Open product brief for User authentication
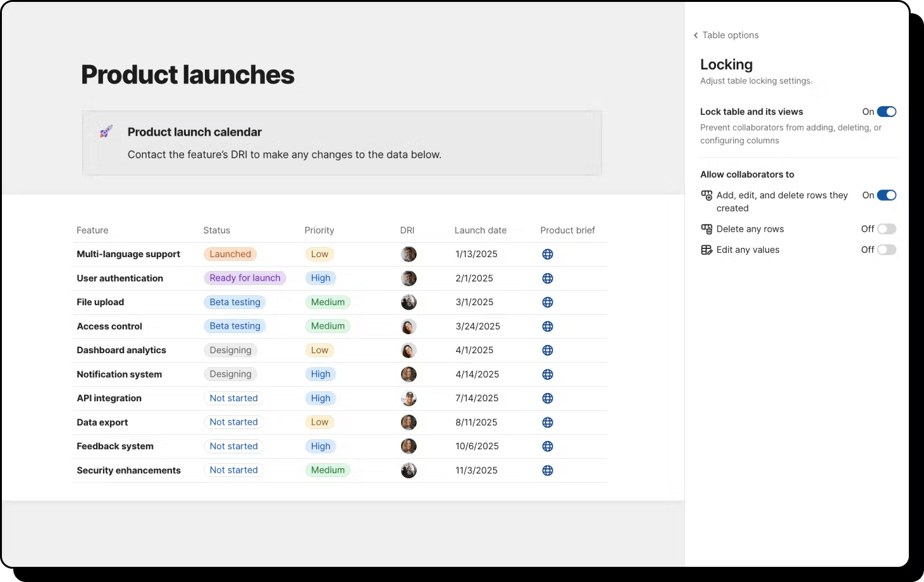 (548, 278)
